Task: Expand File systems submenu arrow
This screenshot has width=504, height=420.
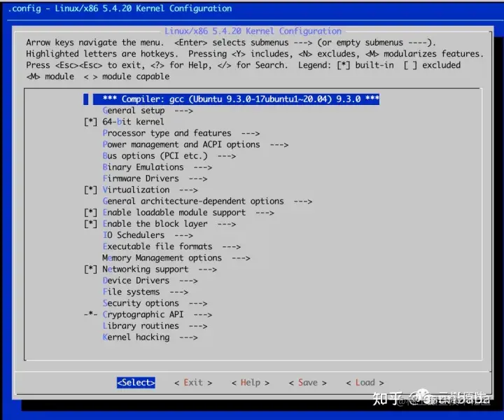Action: pyautogui.click(x=179, y=292)
